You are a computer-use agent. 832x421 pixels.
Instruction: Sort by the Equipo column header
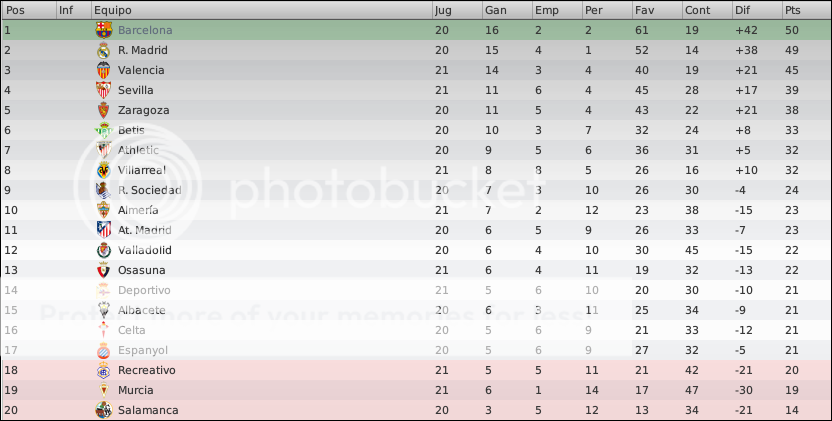tap(262, 10)
